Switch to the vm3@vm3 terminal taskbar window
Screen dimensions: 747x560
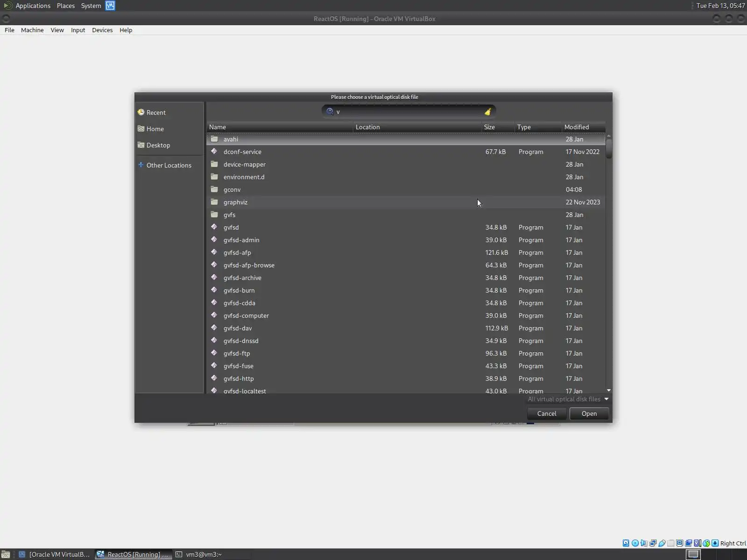pos(211,554)
